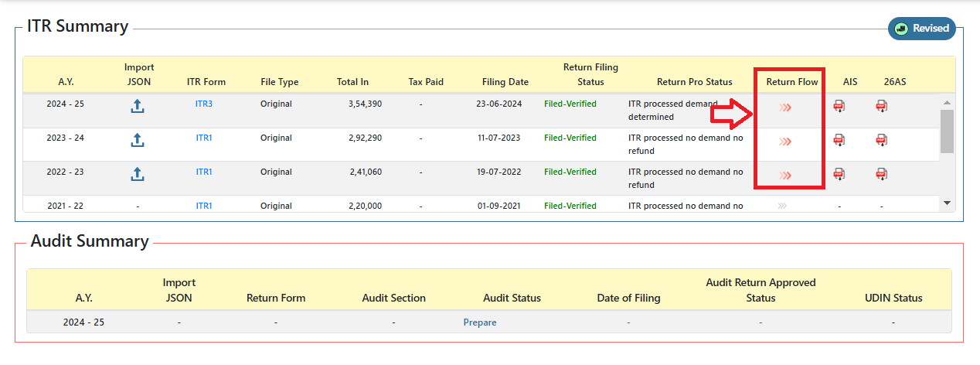Download 26AS PDF for 2023 - 24

881,141
